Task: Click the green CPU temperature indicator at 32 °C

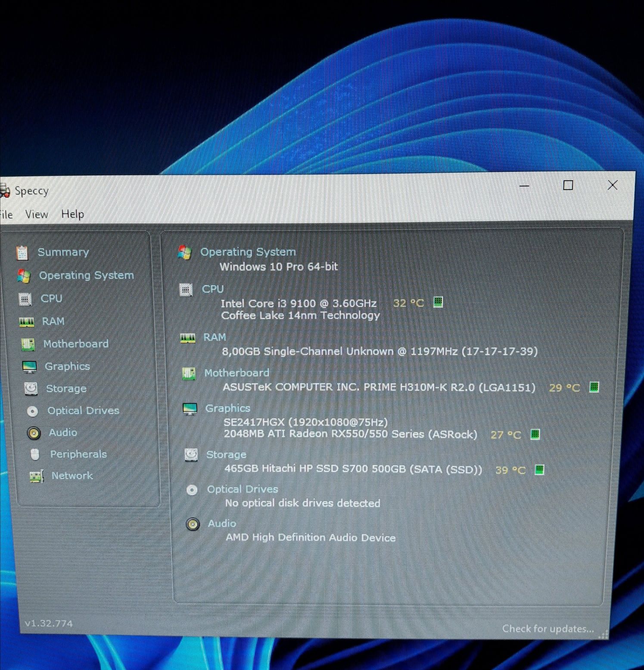Action: (438, 302)
